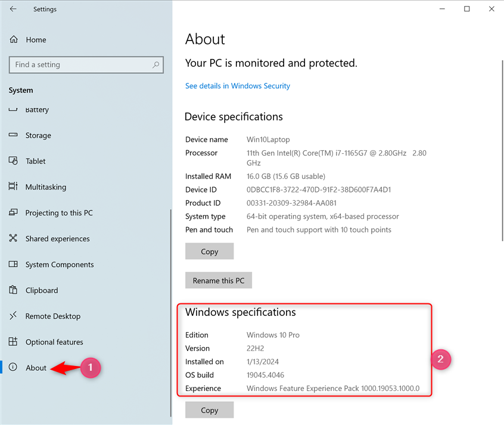Screen dimensions: 504x425
Task: Click the Shared experiences icon
Action: click(x=13, y=238)
